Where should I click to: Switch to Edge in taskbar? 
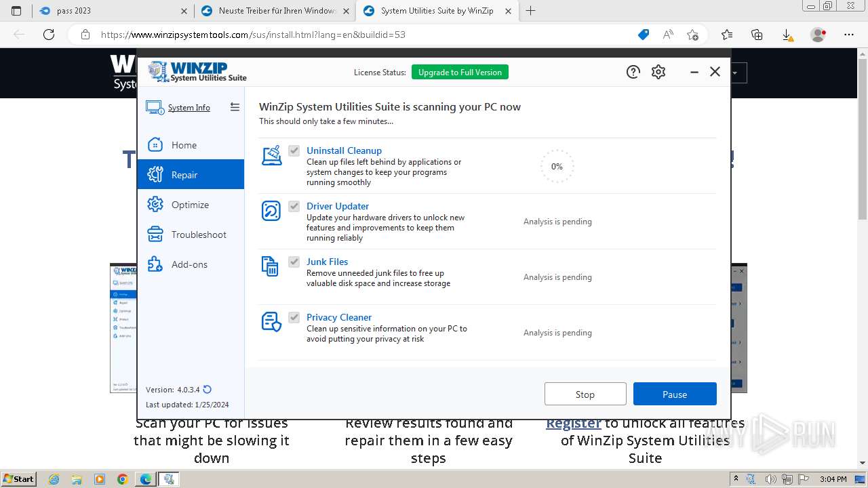(x=145, y=479)
